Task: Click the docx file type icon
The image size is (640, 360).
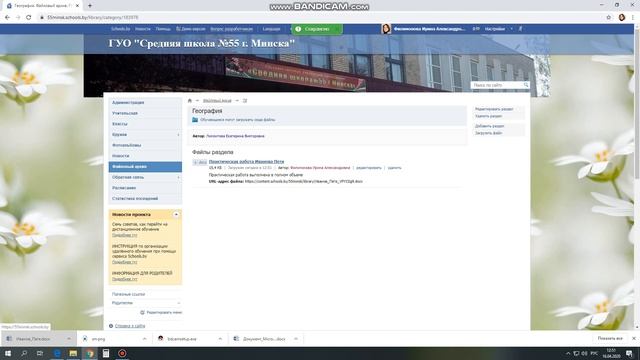Action: [200, 162]
